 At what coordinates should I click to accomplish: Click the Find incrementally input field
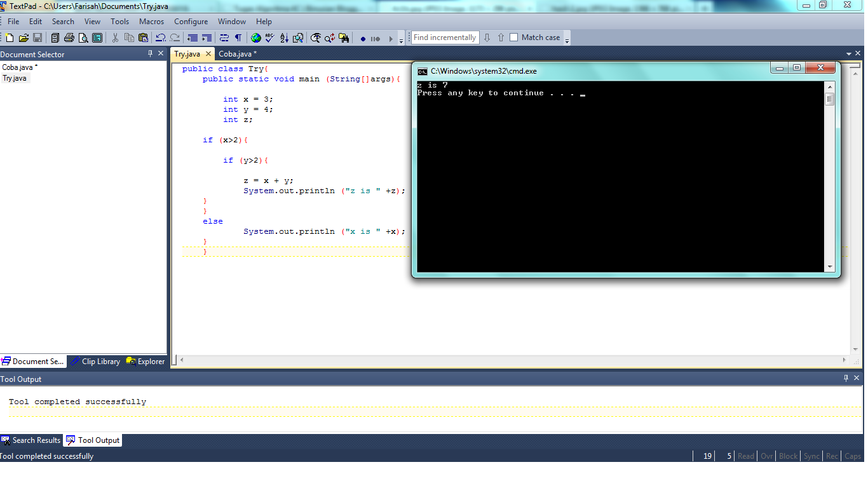pyautogui.click(x=445, y=37)
